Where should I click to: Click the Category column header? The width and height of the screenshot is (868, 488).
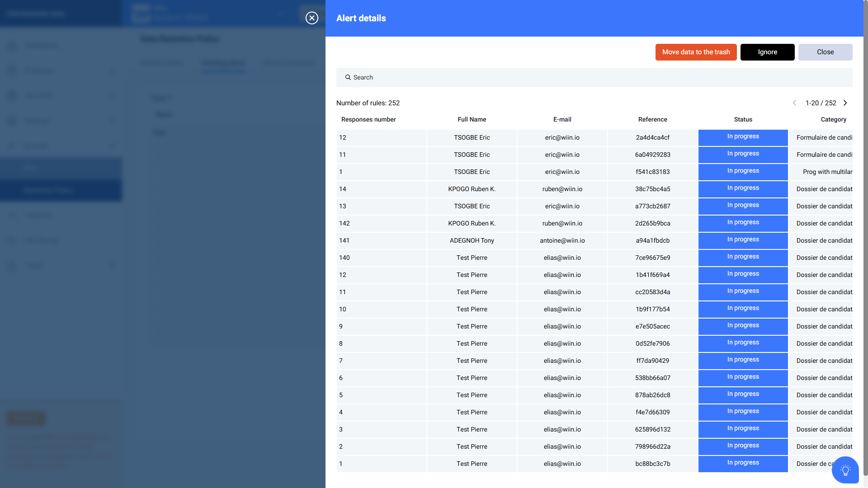(x=833, y=119)
